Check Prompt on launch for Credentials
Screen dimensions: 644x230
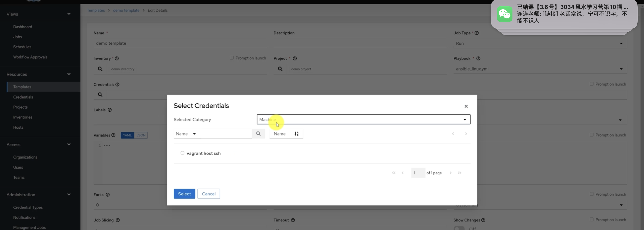[x=591, y=84]
